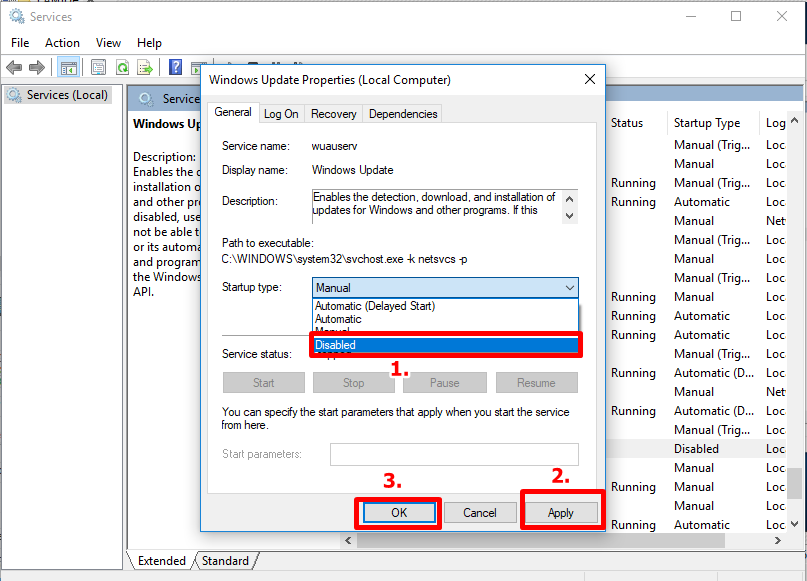The width and height of the screenshot is (807, 581).
Task: Click the description text box content
Action: 437,206
